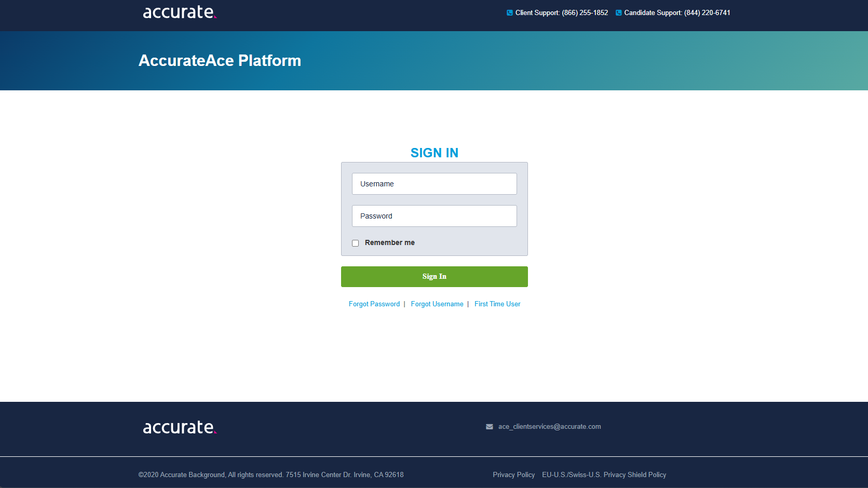Screen dimensions: 868x488
Task: Click the Remember me label
Action: (390, 243)
